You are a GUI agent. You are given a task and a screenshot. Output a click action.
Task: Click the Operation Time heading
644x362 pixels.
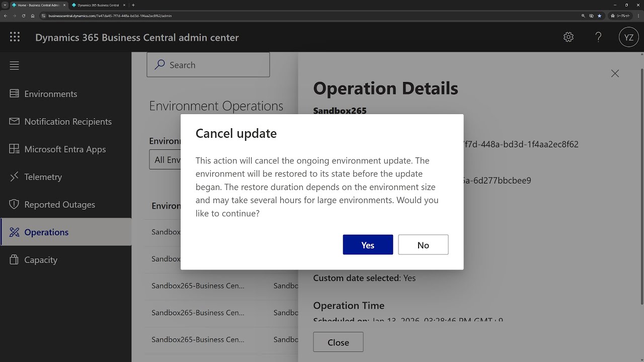pos(349,305)
